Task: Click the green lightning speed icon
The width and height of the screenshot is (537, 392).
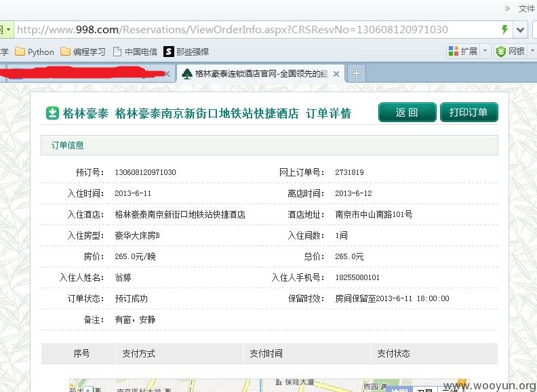Action: 504,29
